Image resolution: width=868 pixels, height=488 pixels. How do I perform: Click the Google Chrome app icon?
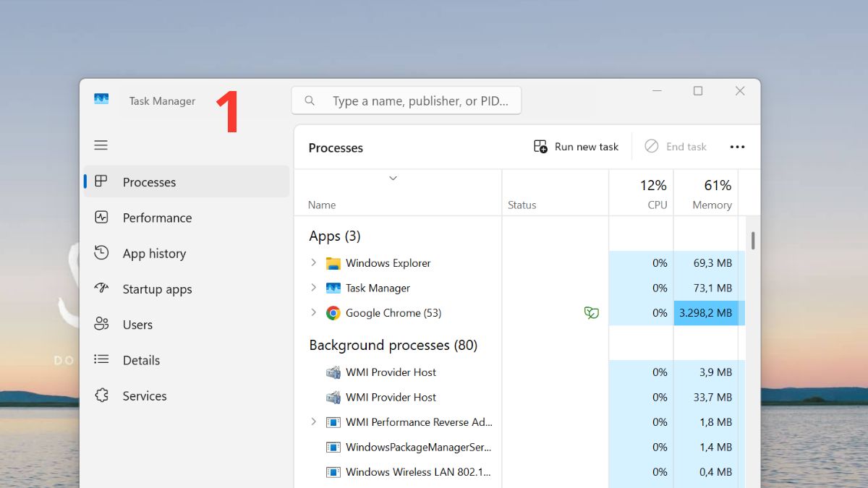(x=333, y=313)
